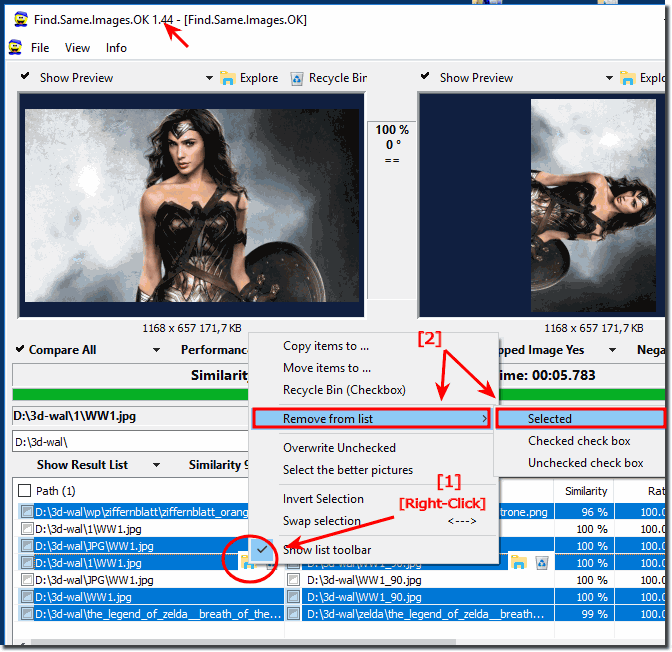Click the left Recycle Bin button label
Image resolution: width=672 pixels, height=652 pixels.
point(338,78)
